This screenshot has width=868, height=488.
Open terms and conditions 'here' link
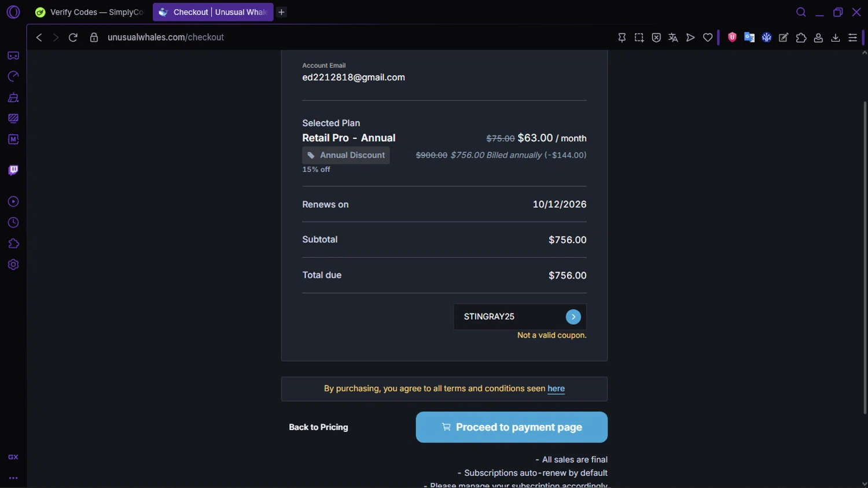coord(556,388)
